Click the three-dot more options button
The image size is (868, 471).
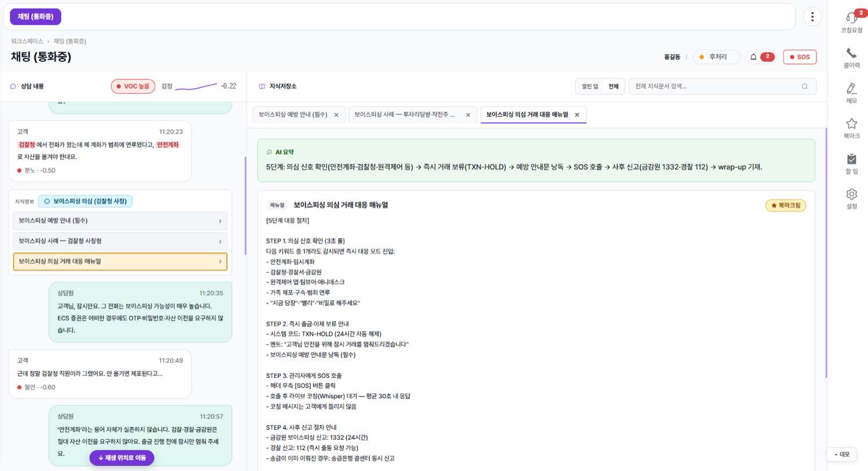[812, 17]
